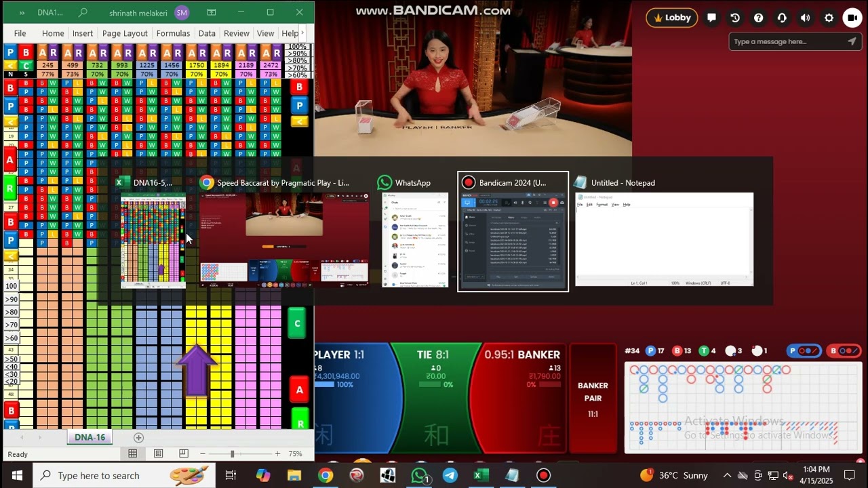Viewport: 868px width, 488px height.
Task: Open the Insert ribbon tab
Action: (83, 33)
